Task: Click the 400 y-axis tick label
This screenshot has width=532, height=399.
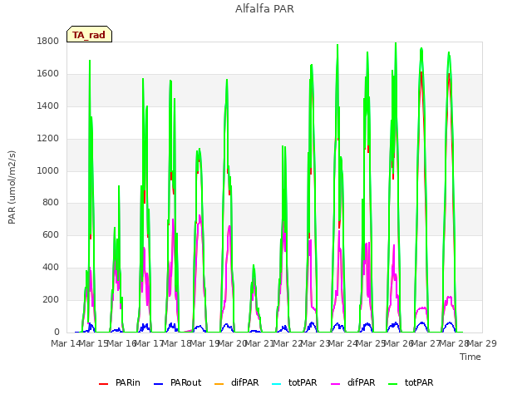Action: (x=51, y=268)
